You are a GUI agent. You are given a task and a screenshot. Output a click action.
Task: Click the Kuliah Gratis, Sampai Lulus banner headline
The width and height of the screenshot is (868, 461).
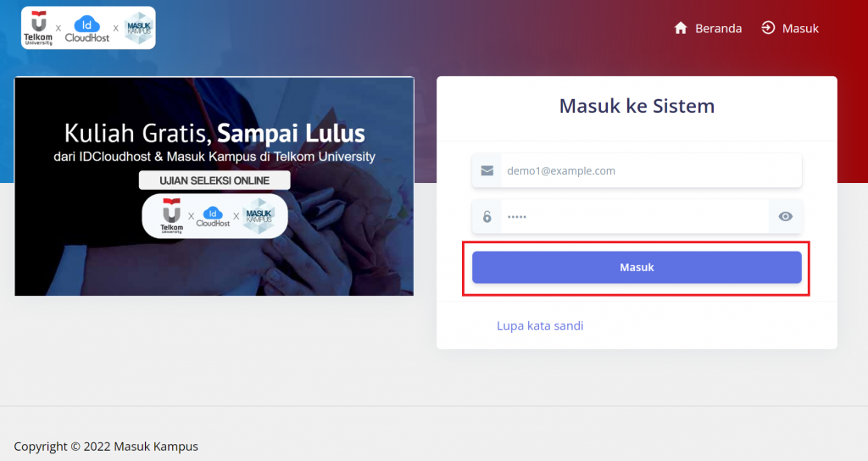click(x=214, y=133)
